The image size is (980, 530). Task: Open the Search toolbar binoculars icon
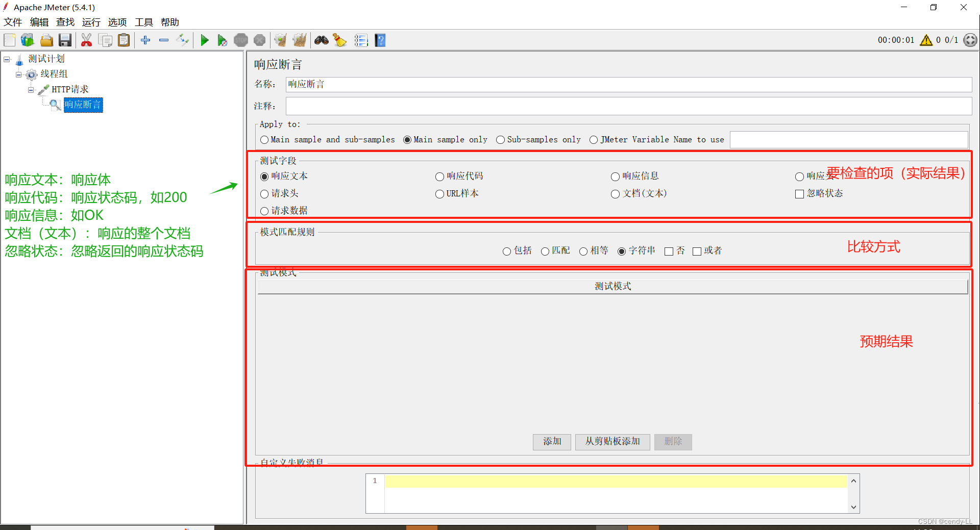322,40
